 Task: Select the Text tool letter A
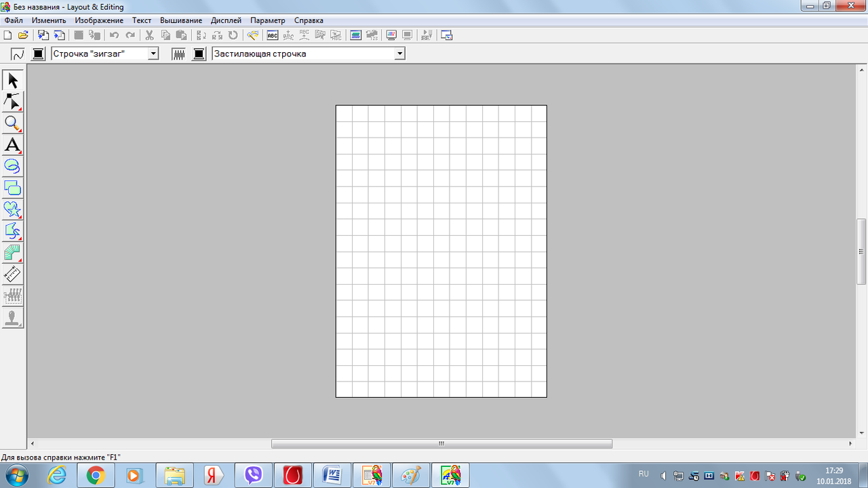point(13,145)
